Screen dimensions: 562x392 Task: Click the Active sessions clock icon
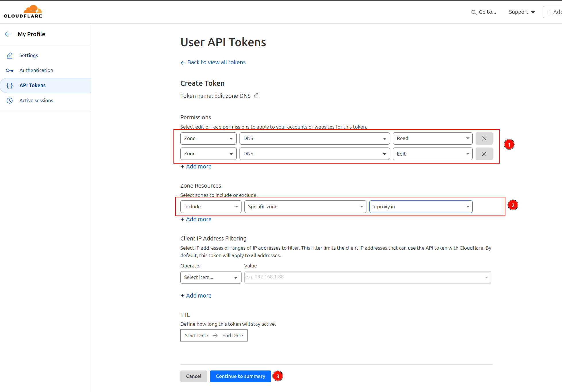click(10, 100)
